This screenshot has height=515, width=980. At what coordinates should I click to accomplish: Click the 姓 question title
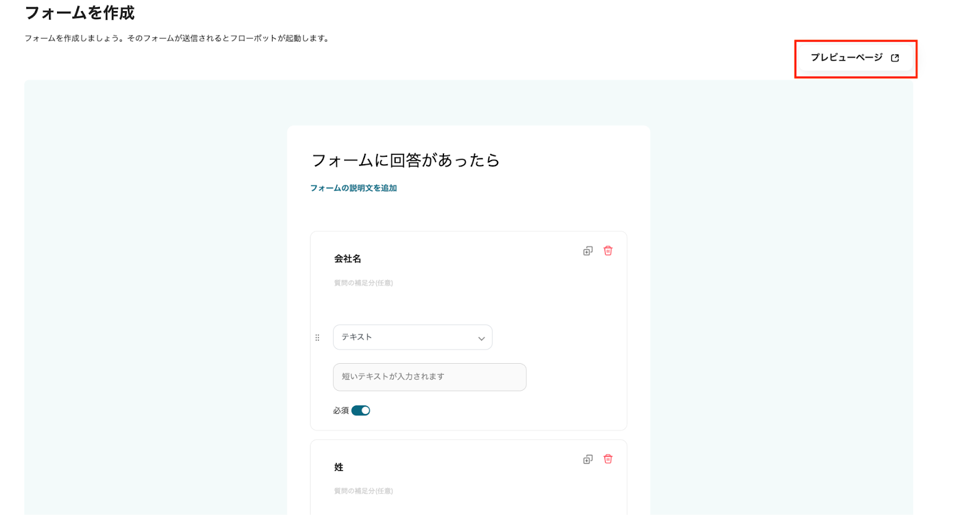tap(339, 467)
